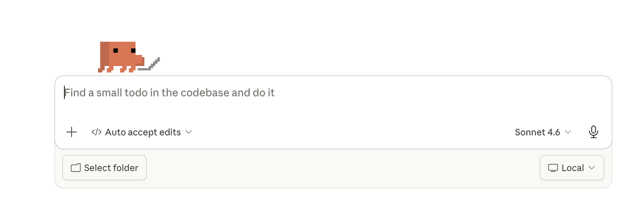Open the Sonnet 4.6 model selector

click(543, 132)
